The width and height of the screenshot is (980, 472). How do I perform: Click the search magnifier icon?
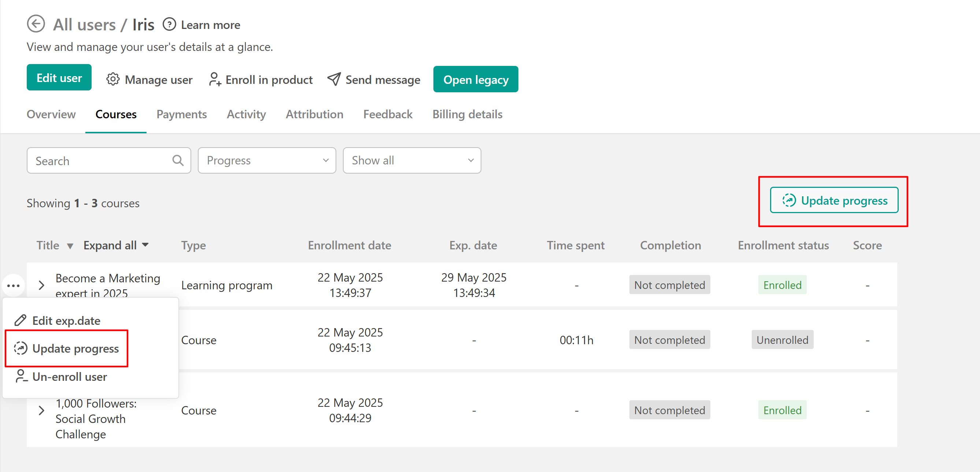(x=178, y=160)
